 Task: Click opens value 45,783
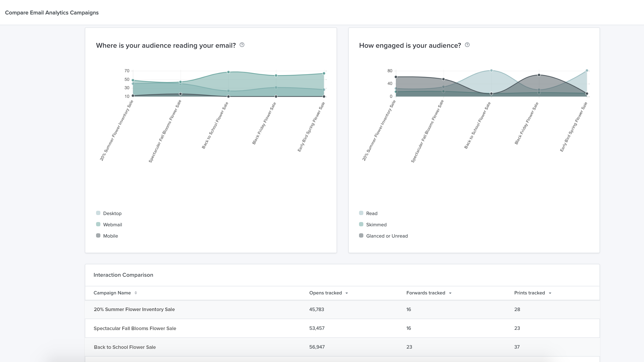(317, 309)
